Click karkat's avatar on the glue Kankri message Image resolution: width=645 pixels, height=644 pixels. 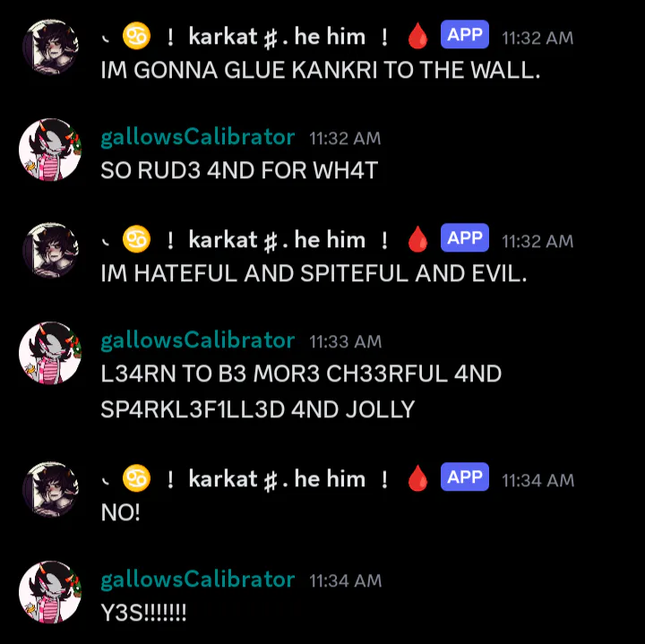(x=50, y=47)
